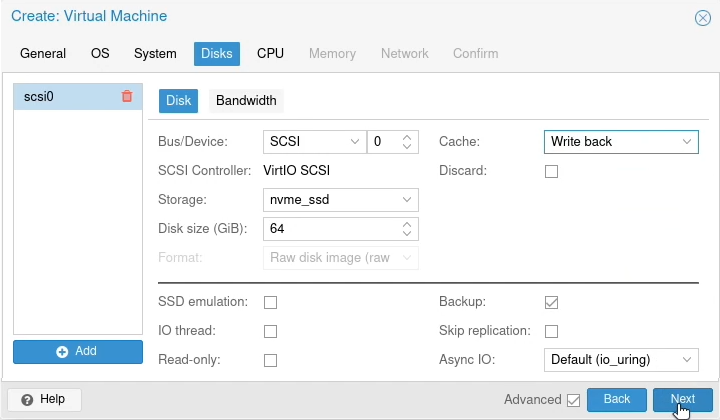Close the Create Virtual Machine dialog
This screenshot has width=720, height=420.
click(702, 17)
